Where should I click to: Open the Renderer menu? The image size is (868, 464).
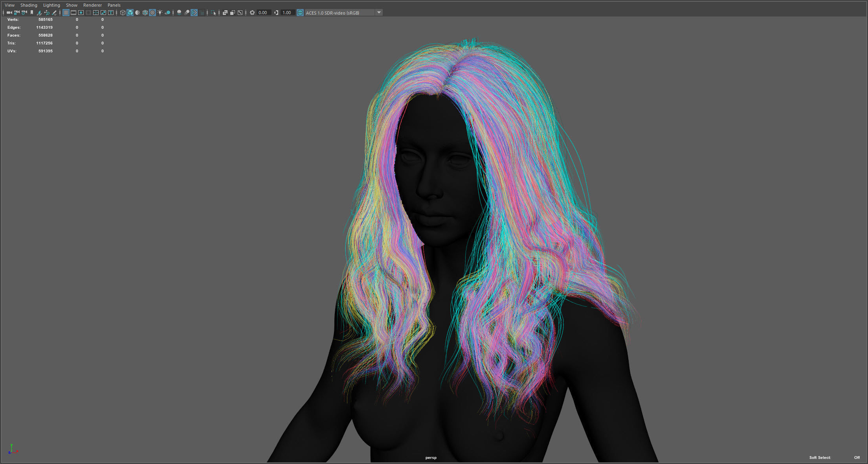(x=92, y=5)
